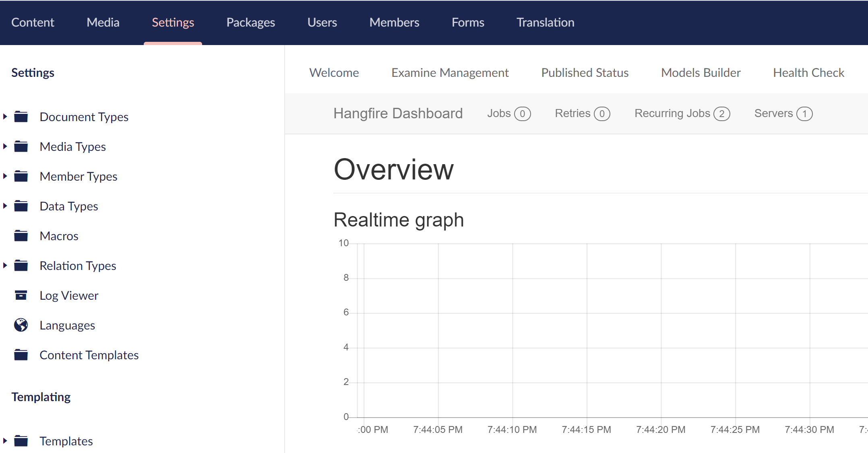This screenshot has width=868, height=453.
Task: Click the Languages globe icon
Action: click(21, 325)
